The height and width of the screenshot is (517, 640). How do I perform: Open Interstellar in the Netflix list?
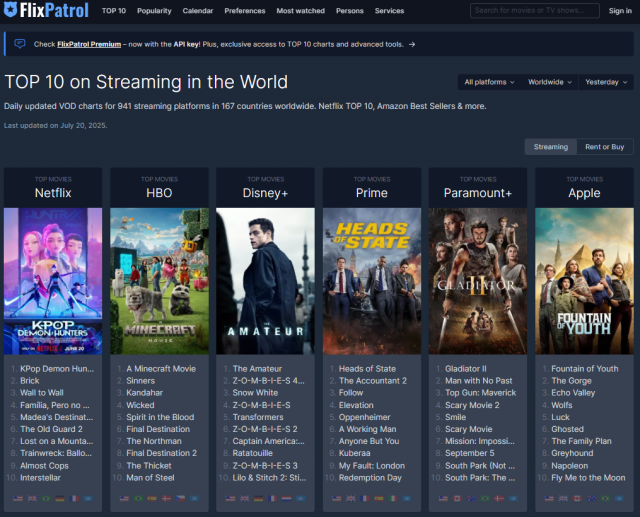pyautogui.click(x=40, y=477)
